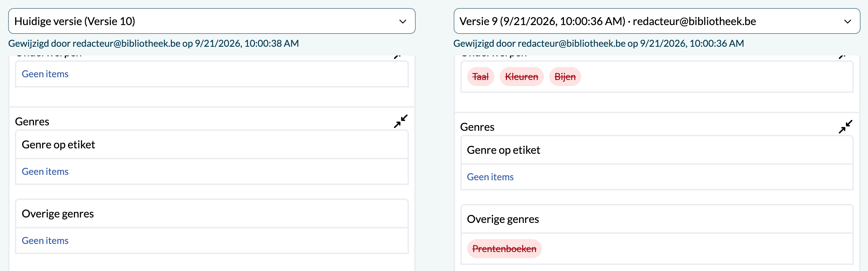Viewport: 868px width, 271px height.
Task: Click Overige genres heading in Huidige versie panel
Action: tap(58, 214)
